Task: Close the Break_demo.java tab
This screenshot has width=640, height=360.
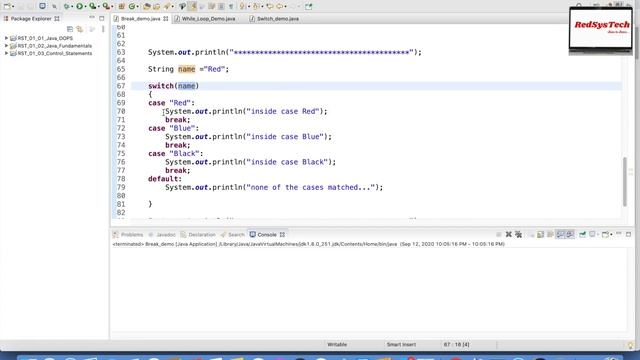Action: click(x=166, y=19)
